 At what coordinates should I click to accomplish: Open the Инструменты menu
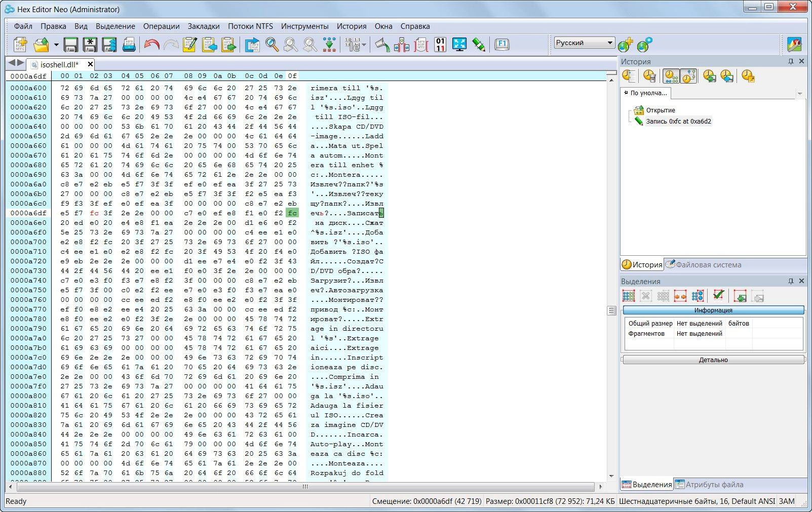pos(305,26)
